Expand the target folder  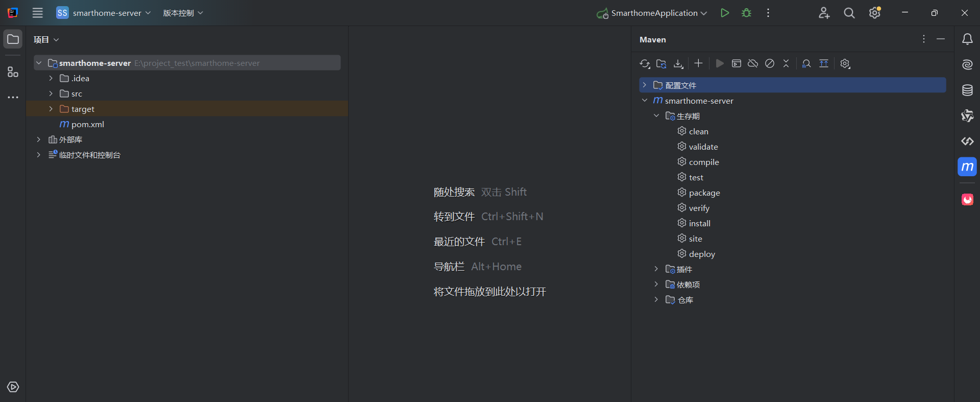point(51,109)
